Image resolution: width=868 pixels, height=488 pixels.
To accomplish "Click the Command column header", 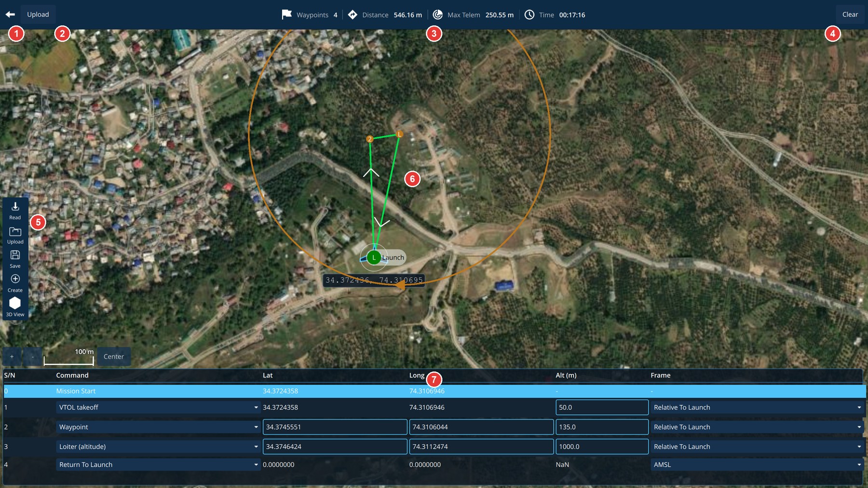I will 72,375.
